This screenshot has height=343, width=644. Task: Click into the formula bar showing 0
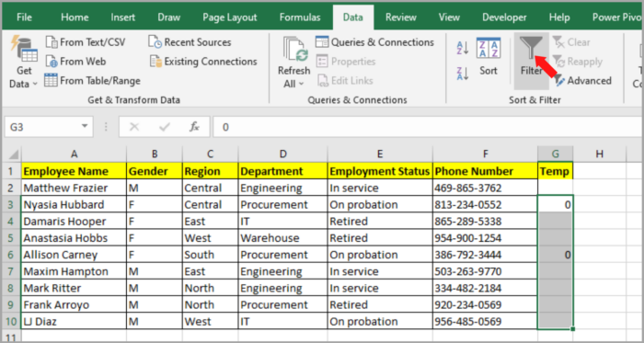(427, 127)
